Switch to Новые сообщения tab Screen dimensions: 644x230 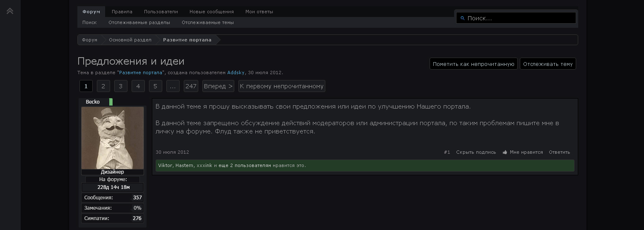[211, 12]
